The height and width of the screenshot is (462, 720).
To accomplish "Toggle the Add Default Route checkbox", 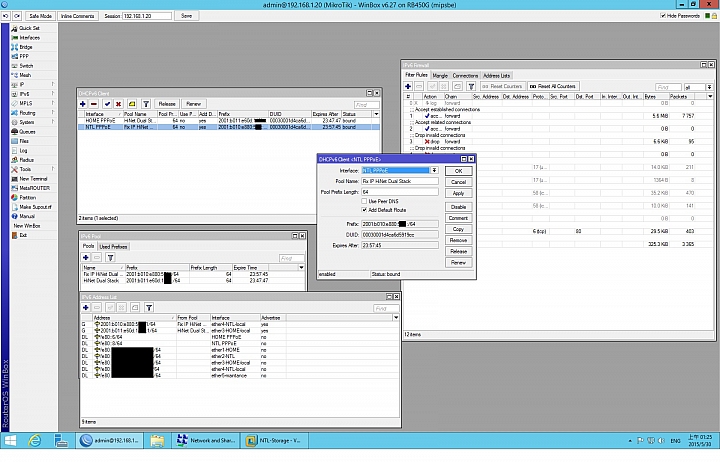I will tap(364, 210).
